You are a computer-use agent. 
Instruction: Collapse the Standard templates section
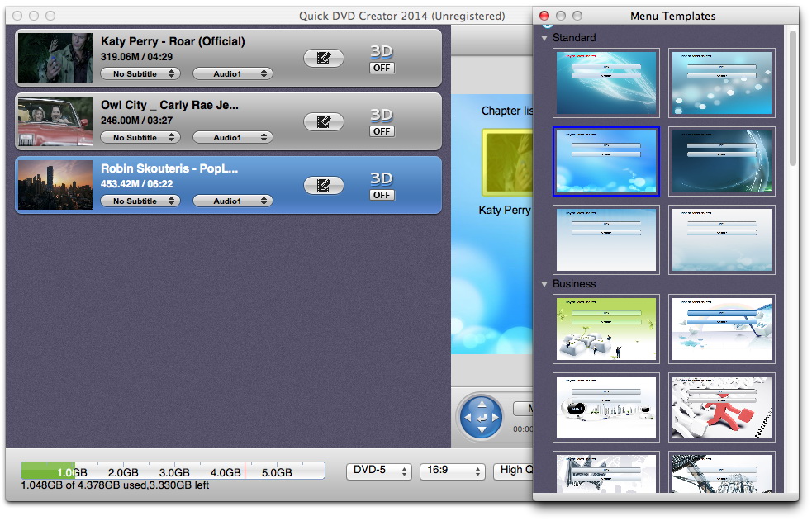pos(544,38)
